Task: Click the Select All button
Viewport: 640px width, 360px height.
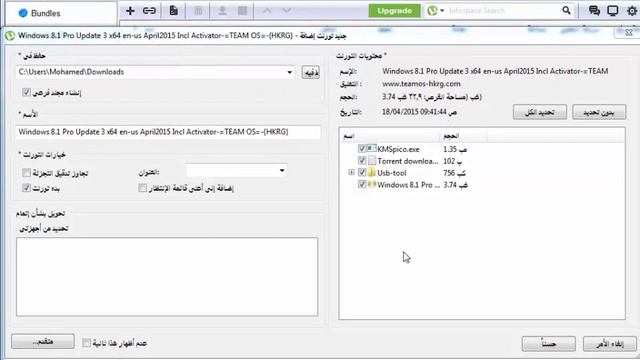Action: coord(540,112)
